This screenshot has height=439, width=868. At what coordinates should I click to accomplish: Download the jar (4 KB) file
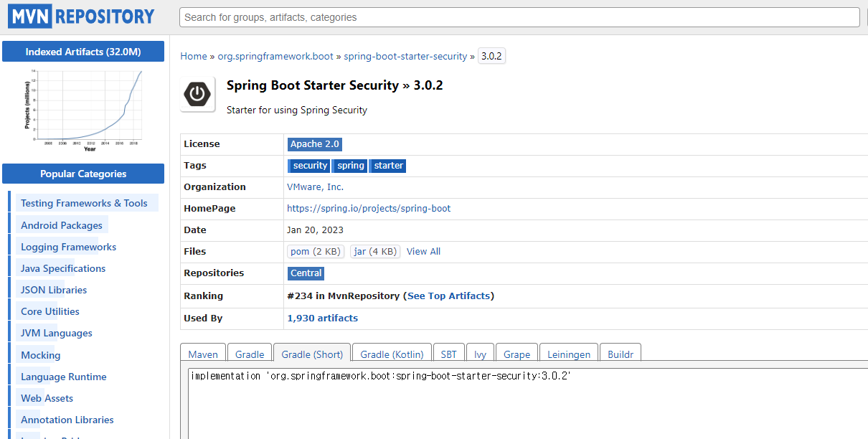coord(375,252)
